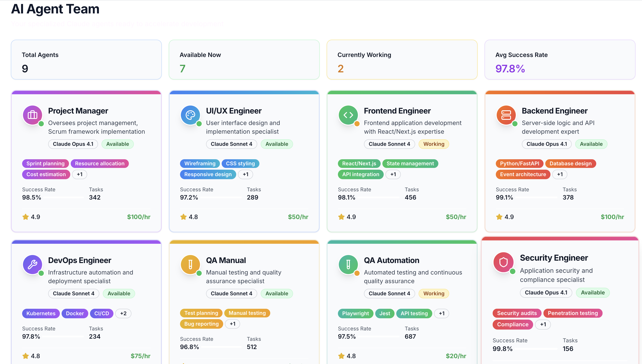Click the Project Manager briefcase icon
642x364 pixels.
click(x=32, y=115)
